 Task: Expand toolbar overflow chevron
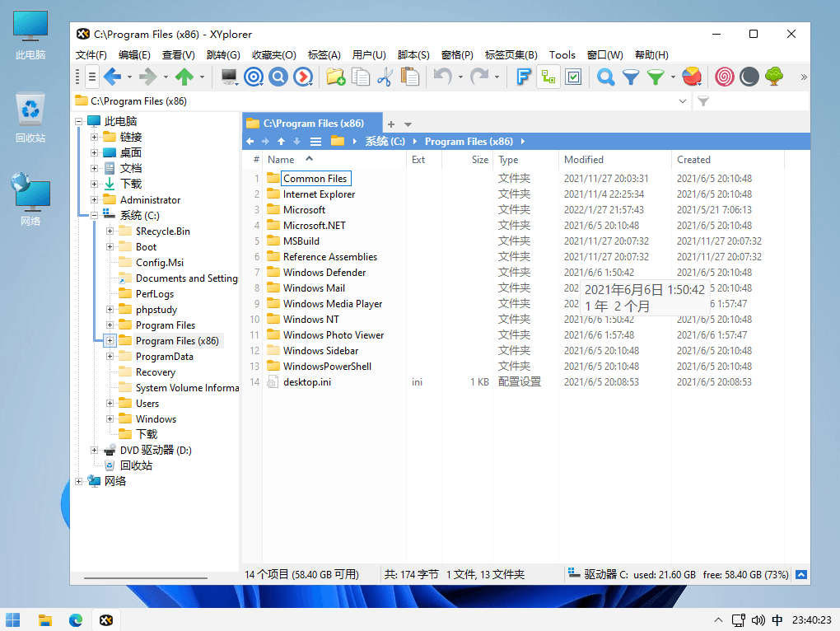pyautogui.click(x=804, y=77)
